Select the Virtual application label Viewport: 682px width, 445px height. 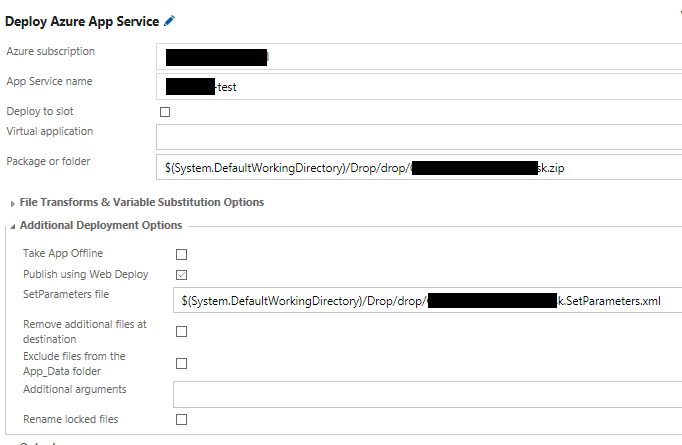(x=50, y=131)
